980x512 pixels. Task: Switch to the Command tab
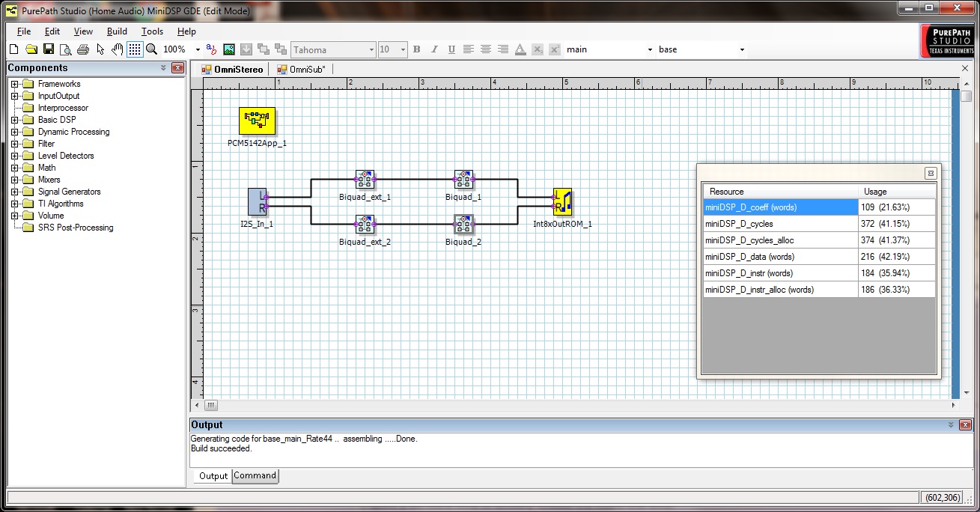tap(255, 475)
